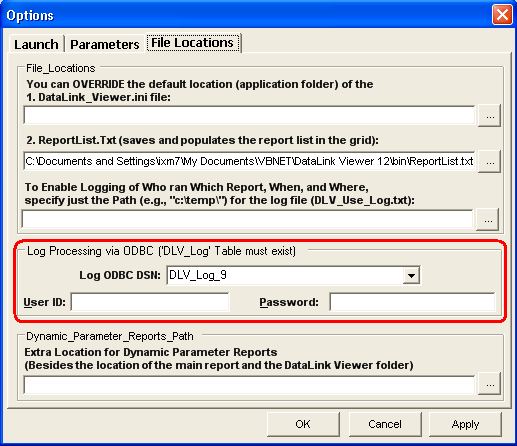
Task: Select the DLV_Log_9 combo box field
Action: pyautogui.click(x=293, y=275)
